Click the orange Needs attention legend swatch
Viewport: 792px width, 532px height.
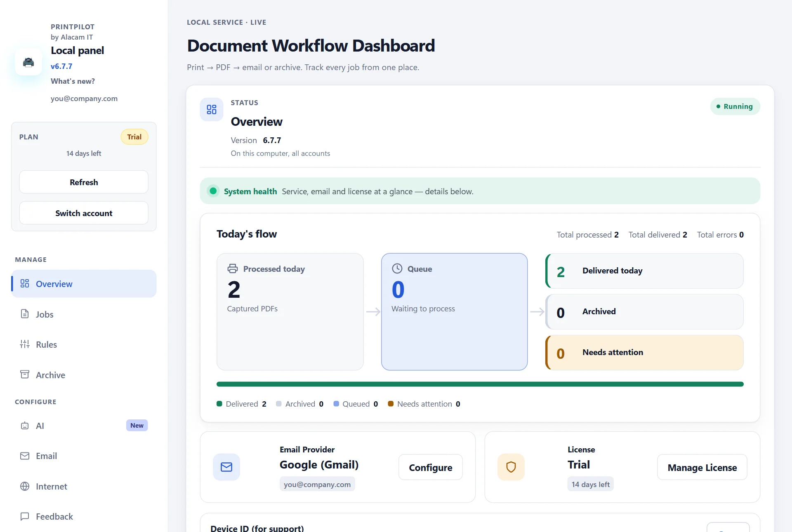coord(391,404)
